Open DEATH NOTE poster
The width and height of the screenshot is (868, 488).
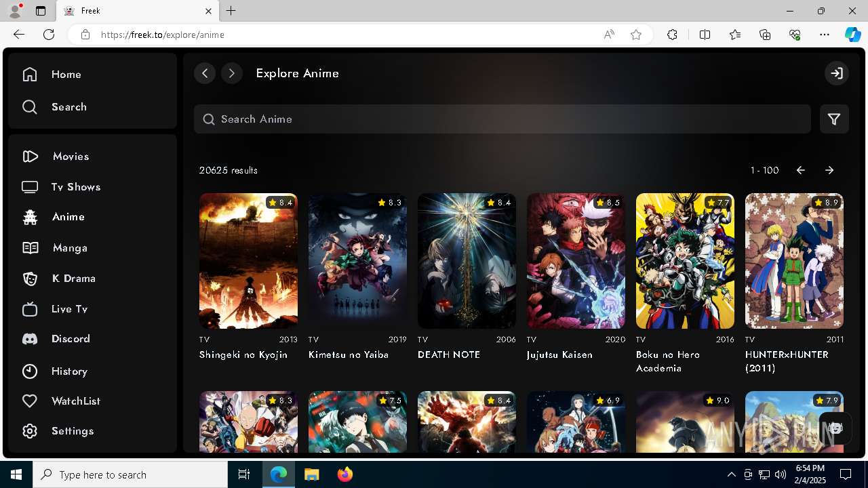pos(467,261)
